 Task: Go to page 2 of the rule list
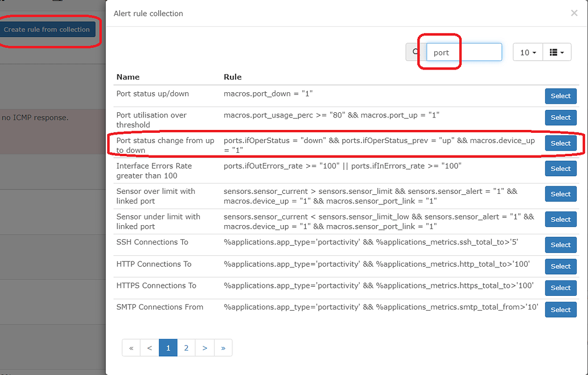pos(186,348)
